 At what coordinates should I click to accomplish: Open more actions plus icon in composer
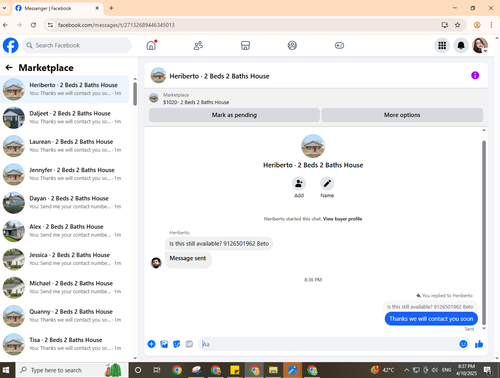click(151, 344)
